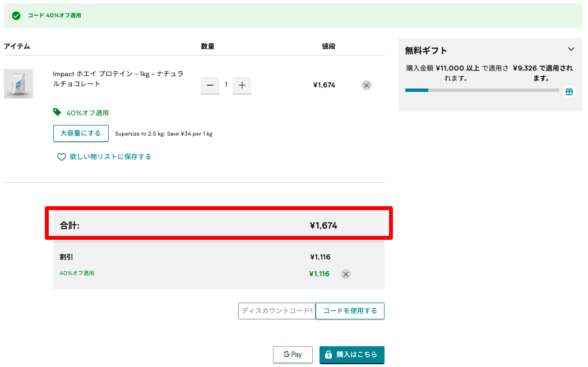Save item via 欲しい物リストに保存する link

tap(110, 157)
